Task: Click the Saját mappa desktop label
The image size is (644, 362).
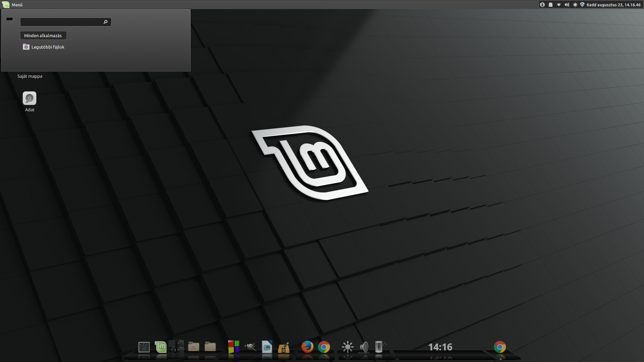Action: [x=30, y=76]
